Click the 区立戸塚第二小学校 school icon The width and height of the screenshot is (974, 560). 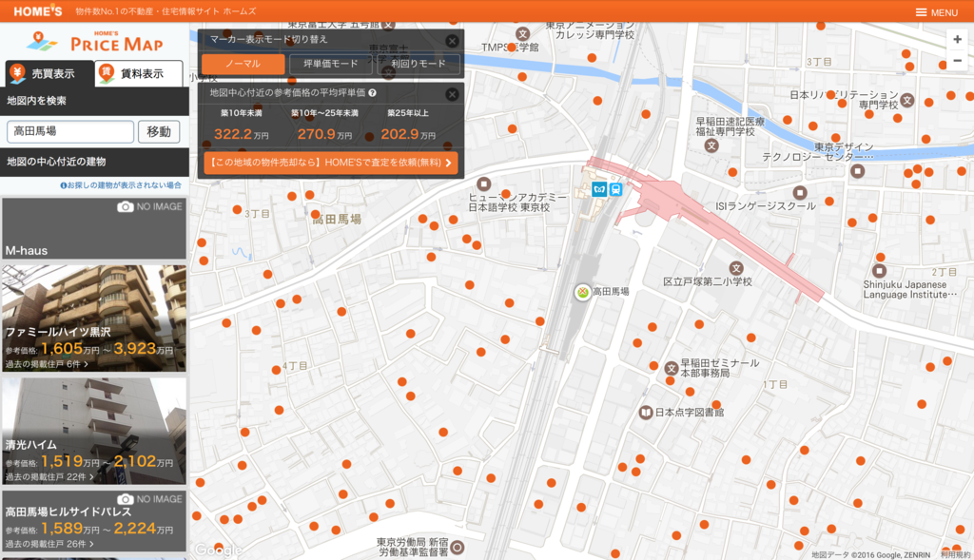tap(736, 268)
